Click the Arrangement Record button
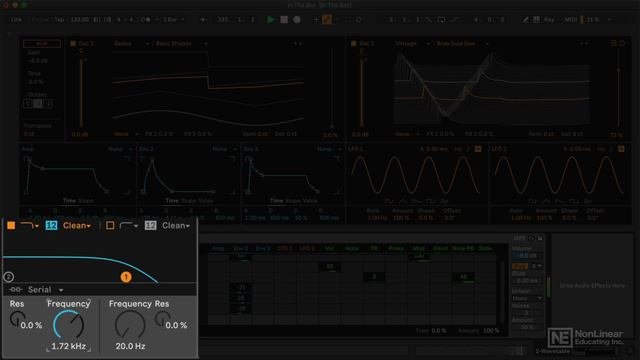 tap(297, 20)
